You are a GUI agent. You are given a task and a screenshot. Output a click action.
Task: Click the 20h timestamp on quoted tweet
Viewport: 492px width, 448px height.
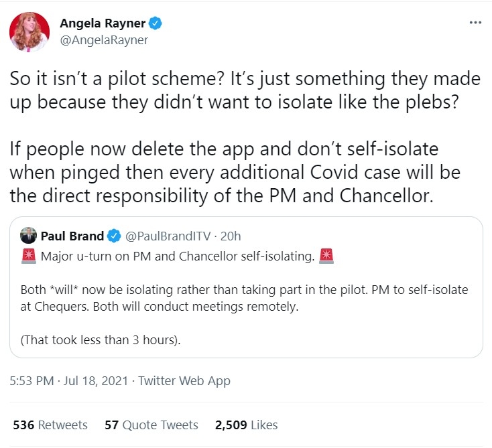coord(231,236)
